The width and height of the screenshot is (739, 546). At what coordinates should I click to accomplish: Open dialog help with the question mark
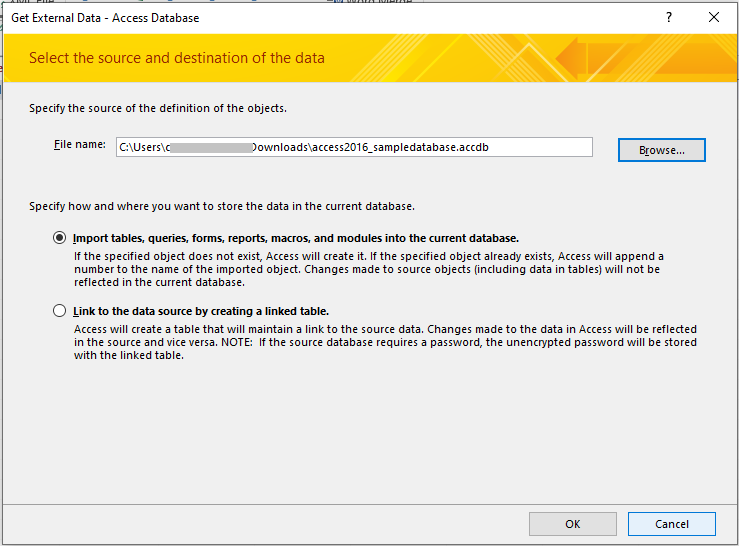(669, 17)
